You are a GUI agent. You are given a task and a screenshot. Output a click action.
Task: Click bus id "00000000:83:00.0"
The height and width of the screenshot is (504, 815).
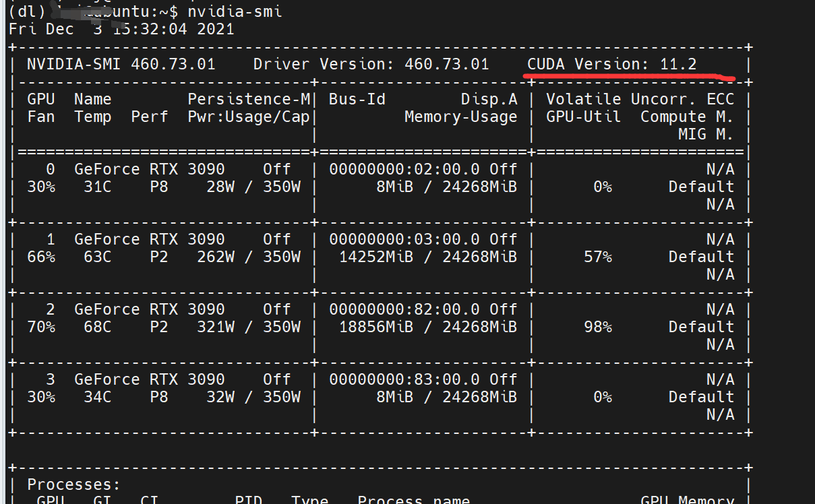404,380
